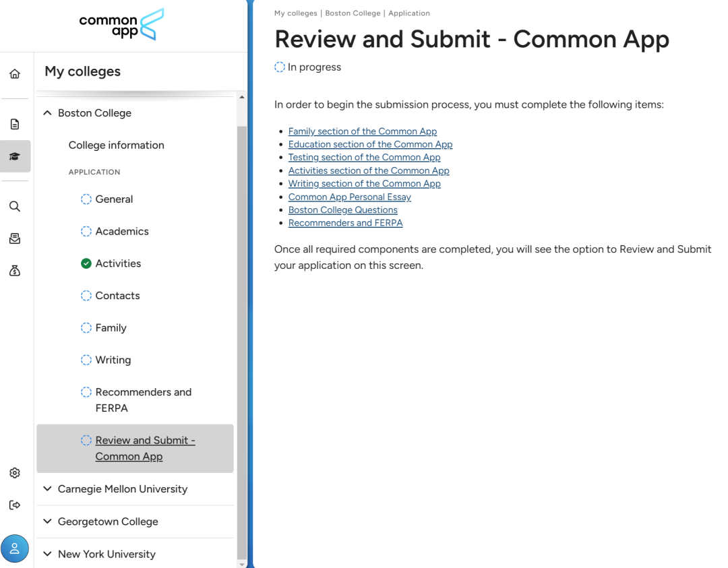Screen dimensions: 728x568
Task: Expand New York University
Action: tap(47, 554)
